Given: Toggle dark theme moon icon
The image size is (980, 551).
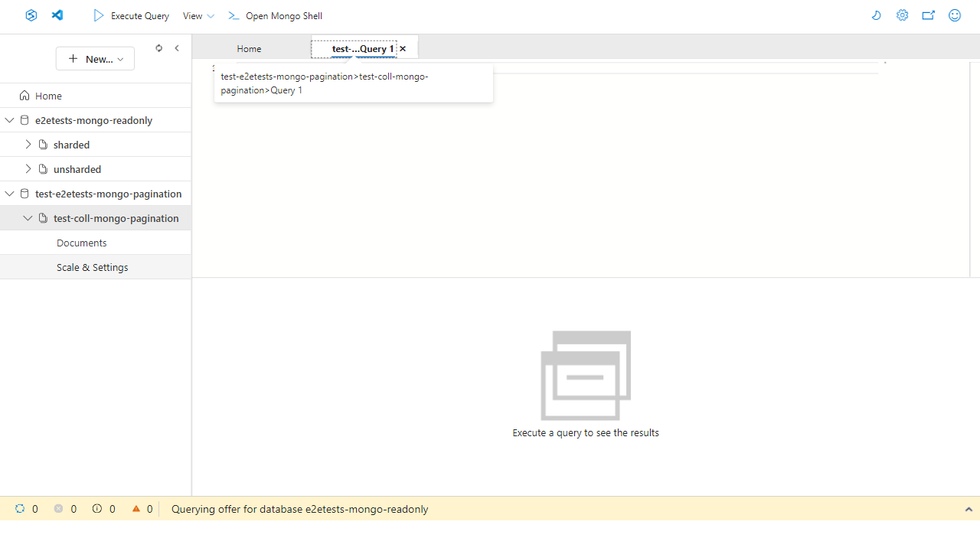Looking at the screenshot, I should click(877, 15).
